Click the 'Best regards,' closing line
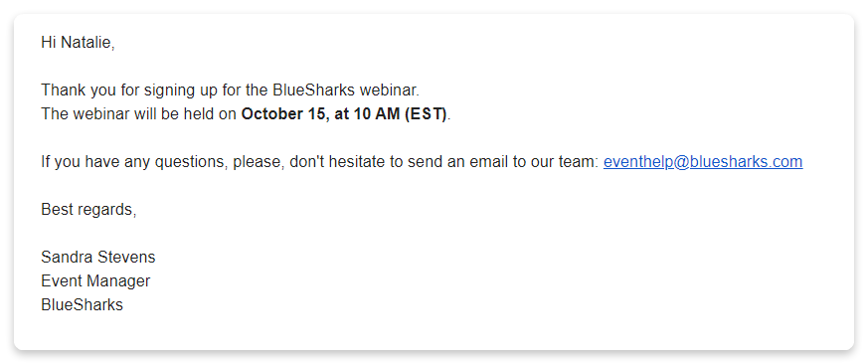 (x=88, y=210)
